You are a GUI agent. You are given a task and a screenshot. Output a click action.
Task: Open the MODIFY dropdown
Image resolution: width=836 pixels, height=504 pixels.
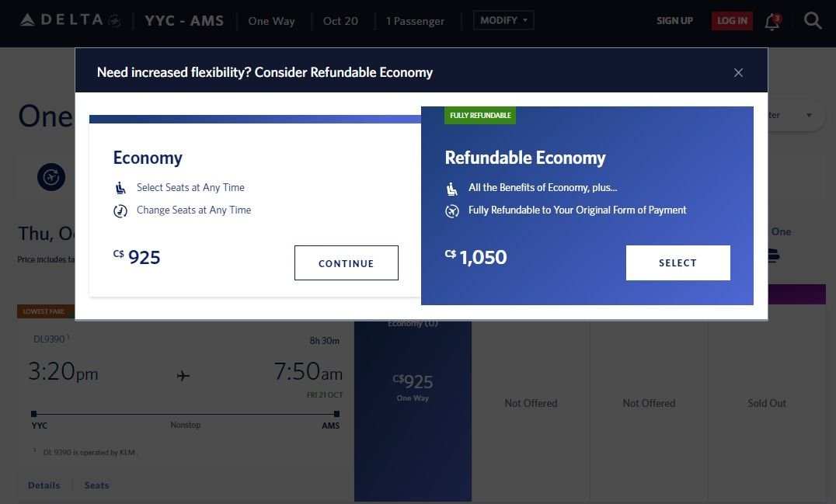(x=503, y=20)
